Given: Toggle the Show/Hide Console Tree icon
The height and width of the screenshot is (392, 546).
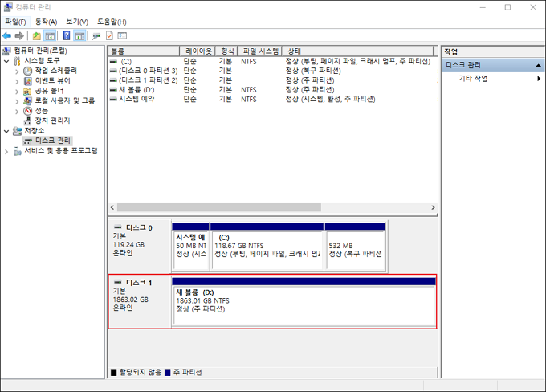Looking at the screenshot, I should click(x=50, y=35).
